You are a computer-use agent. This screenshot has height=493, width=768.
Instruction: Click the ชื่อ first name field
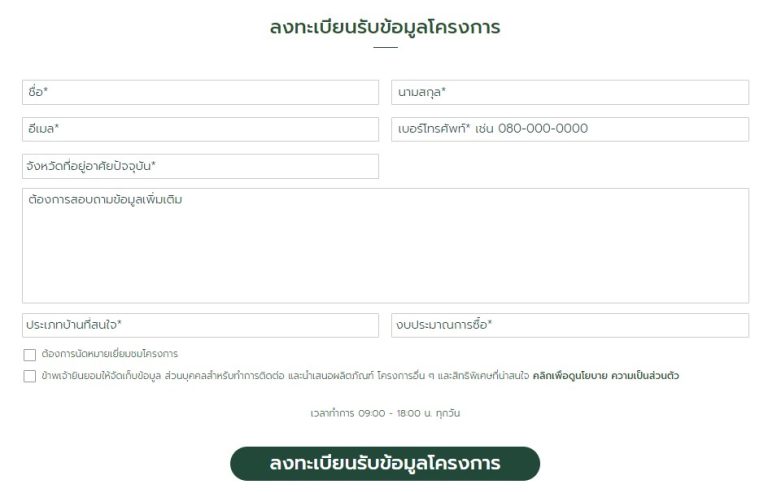200,92
